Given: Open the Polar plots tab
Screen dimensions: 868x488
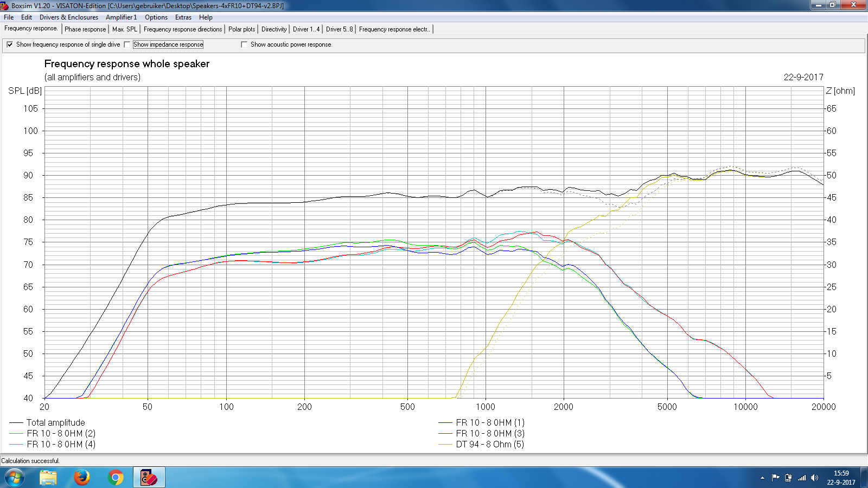Looking at the screenshot, I should pyautogui.click(x=241, y=29).
